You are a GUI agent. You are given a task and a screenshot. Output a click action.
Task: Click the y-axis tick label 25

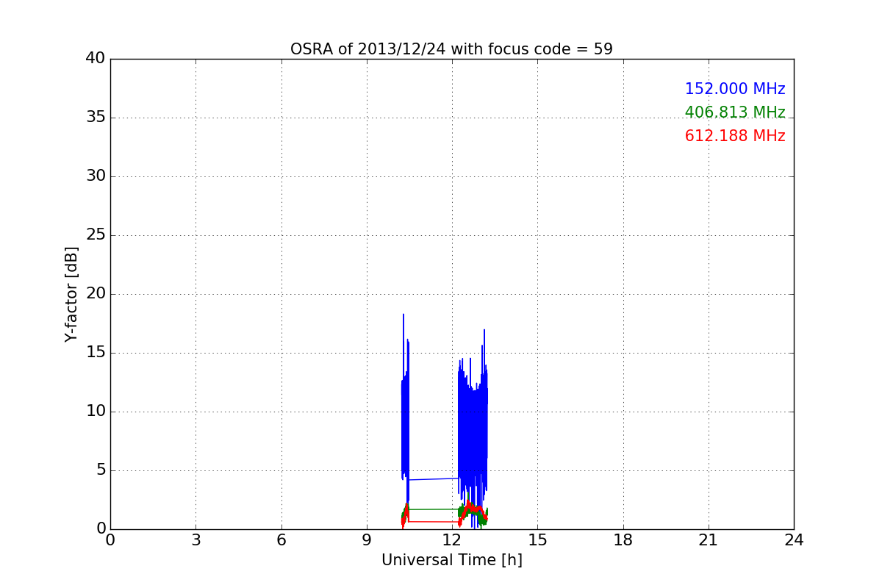pyautogui.click(x=96, y=235)
